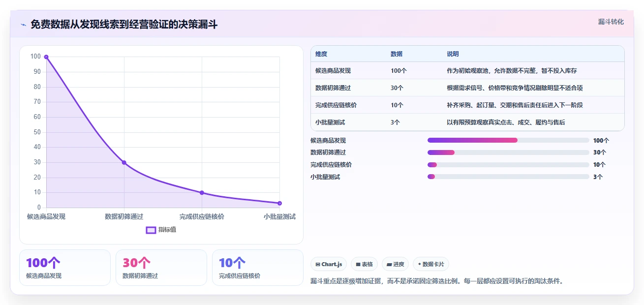Click the chart point for 完成供应链核价
This screenshot has height=305, width=644.
click(x=202, y=193)
